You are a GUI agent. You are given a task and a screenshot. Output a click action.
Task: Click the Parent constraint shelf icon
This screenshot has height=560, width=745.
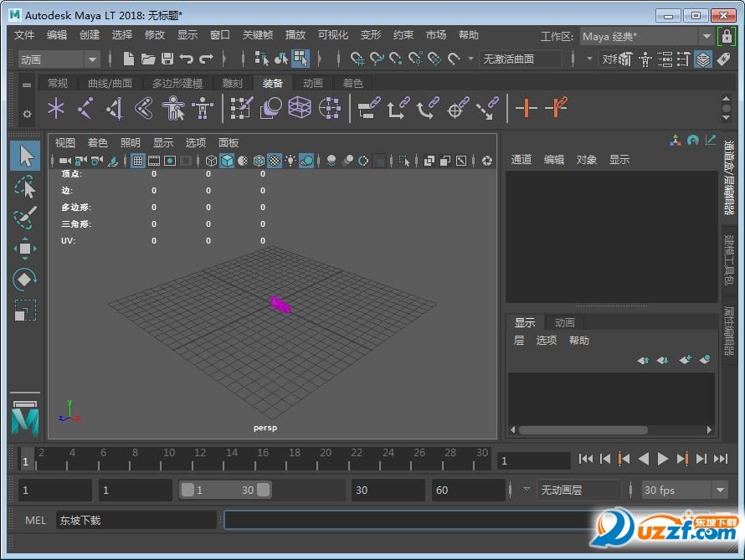[x=368, y=108]
